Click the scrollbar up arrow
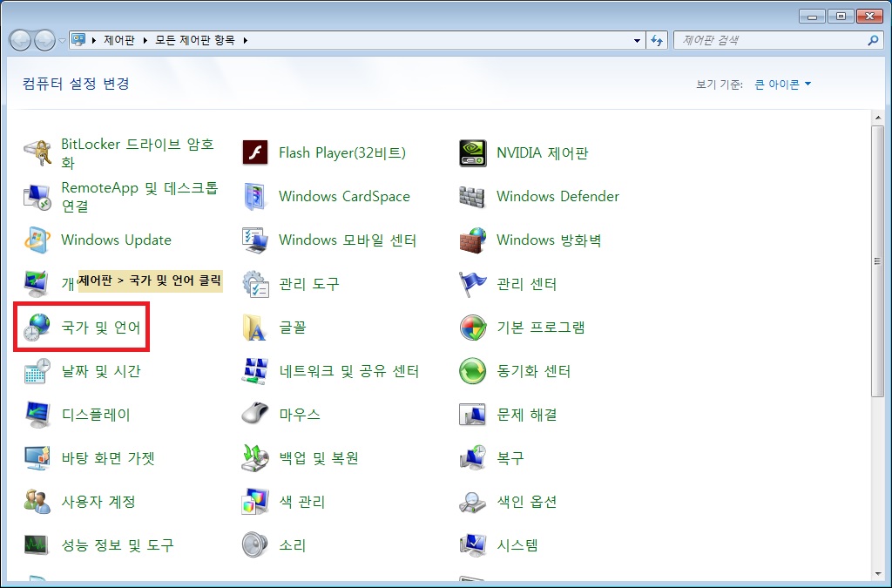This screenshot has width=892, height=588. coord(878,118)
